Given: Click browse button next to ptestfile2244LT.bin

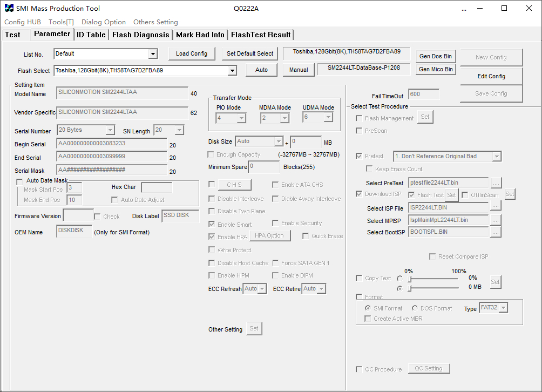Looking at the screenshot, I should click(x=496, y=183).
